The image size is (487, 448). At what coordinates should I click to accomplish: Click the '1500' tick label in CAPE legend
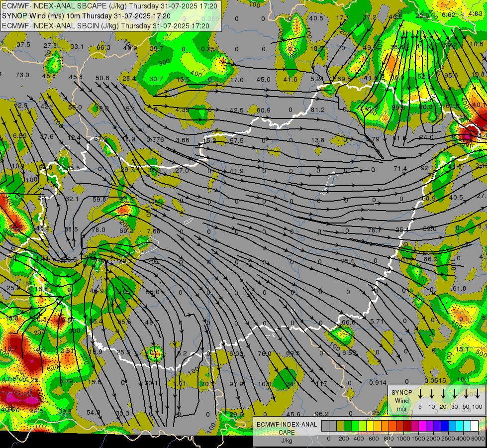[418, 439]
